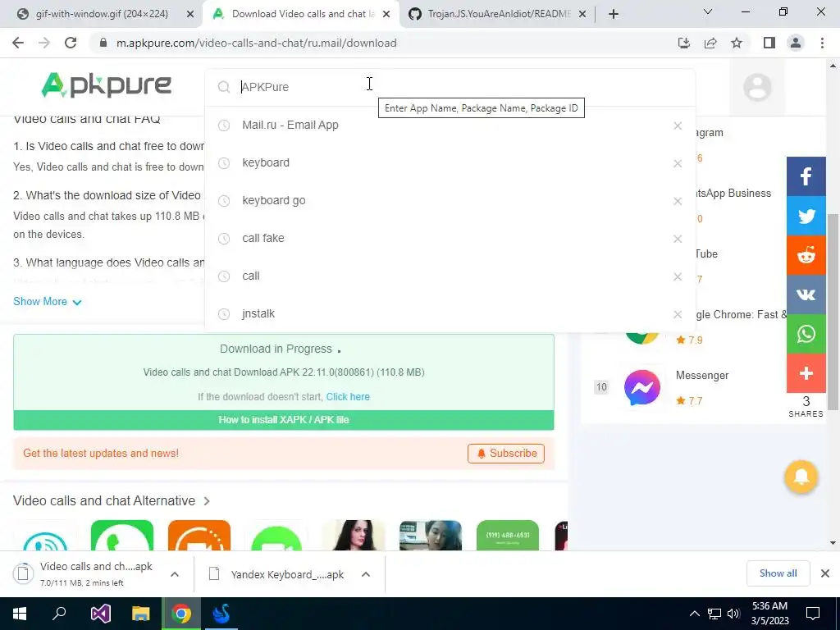The height and width of the screenshot is (630, 840).
Task: Share on VK
Action: pos(806,294)
